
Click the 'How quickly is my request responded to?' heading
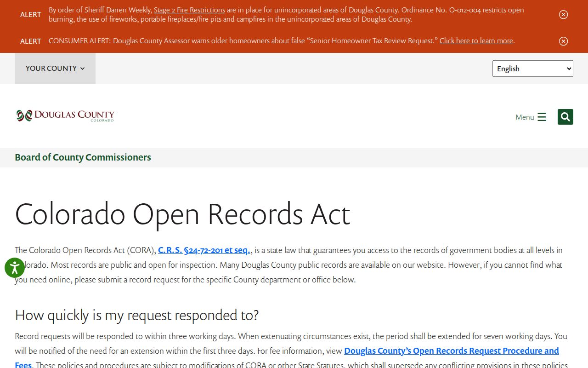[x=137, y=315]
